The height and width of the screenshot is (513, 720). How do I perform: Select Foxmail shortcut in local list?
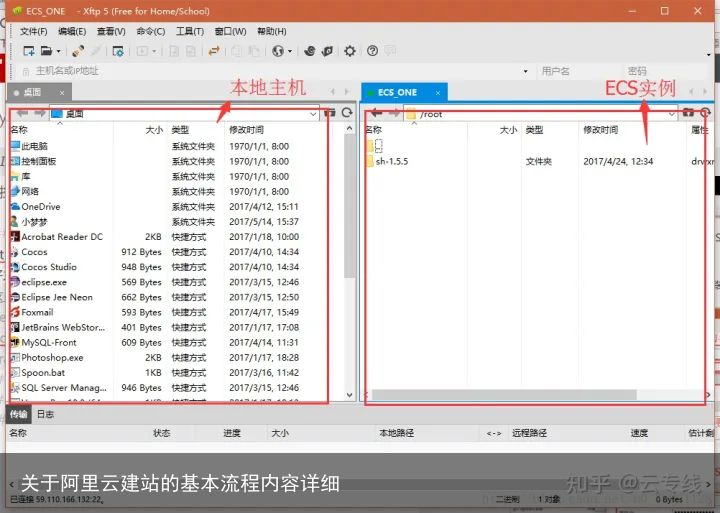coord(32,312)
